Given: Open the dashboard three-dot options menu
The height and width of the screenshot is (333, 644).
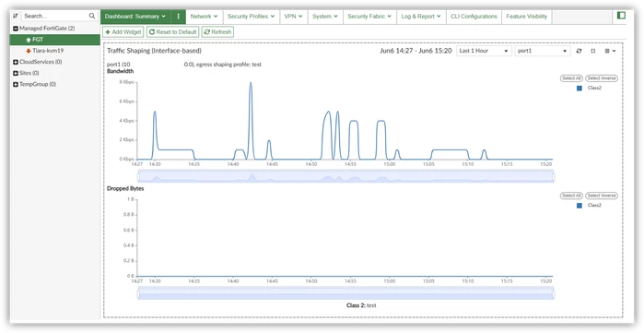Looking at the screenshot, I should [x=178, y=17].
